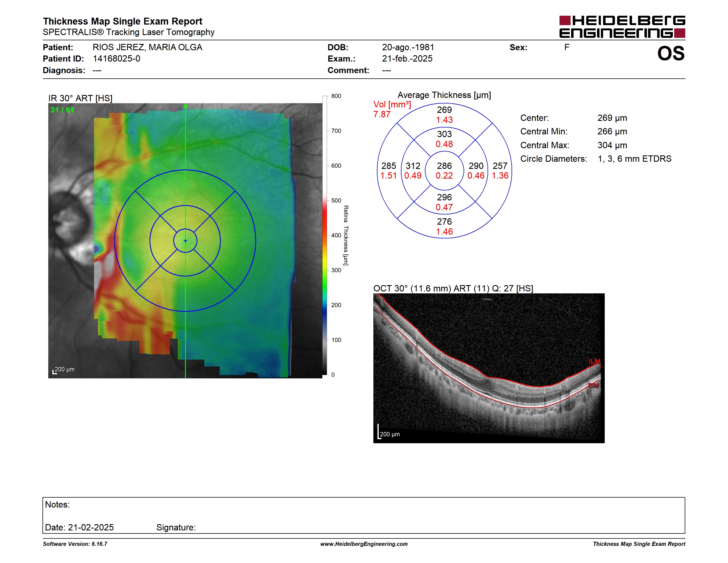Click the DOB value 20-ago.-1981
This screenshot has width=728, height=563.
pos(408,47)
